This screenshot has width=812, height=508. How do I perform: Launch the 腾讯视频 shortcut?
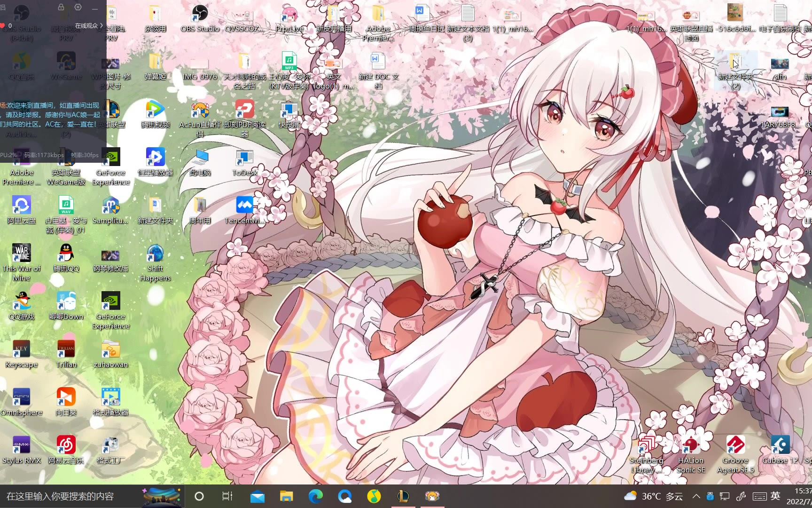pyautogui.click(x=155, y=115)
